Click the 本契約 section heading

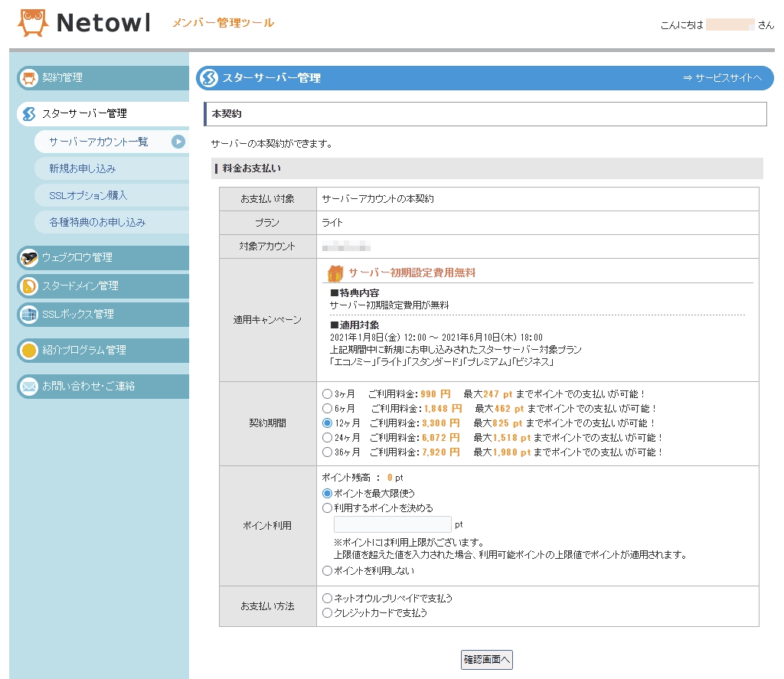(227, 114)
